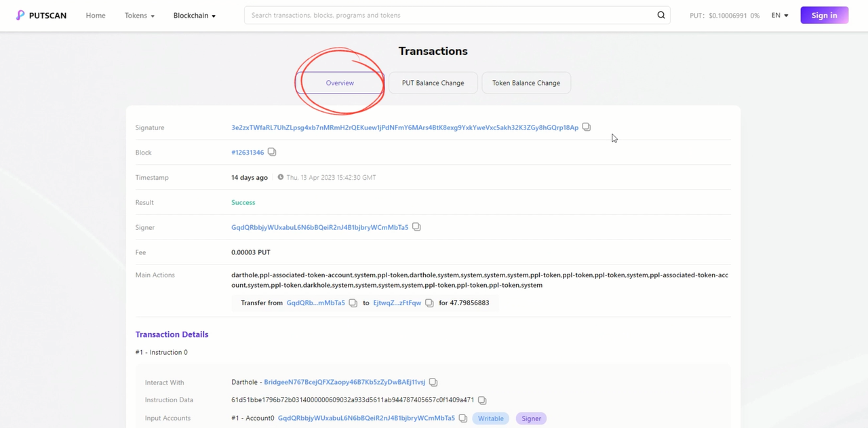Image resolution: width=868 pixels, height=428 pixels.
Task: Click the PUTSCAN logo
Action: tap(41, 15)
